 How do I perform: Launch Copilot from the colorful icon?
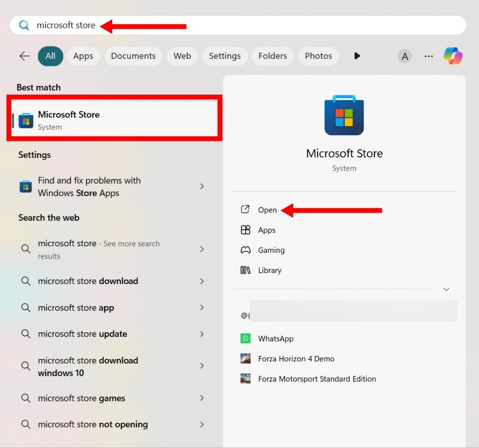pos(453,56)
